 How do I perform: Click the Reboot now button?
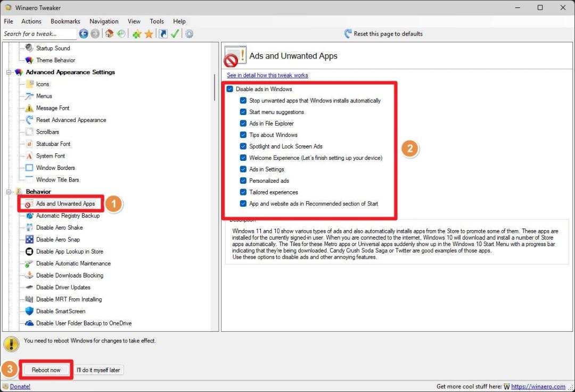46,370
